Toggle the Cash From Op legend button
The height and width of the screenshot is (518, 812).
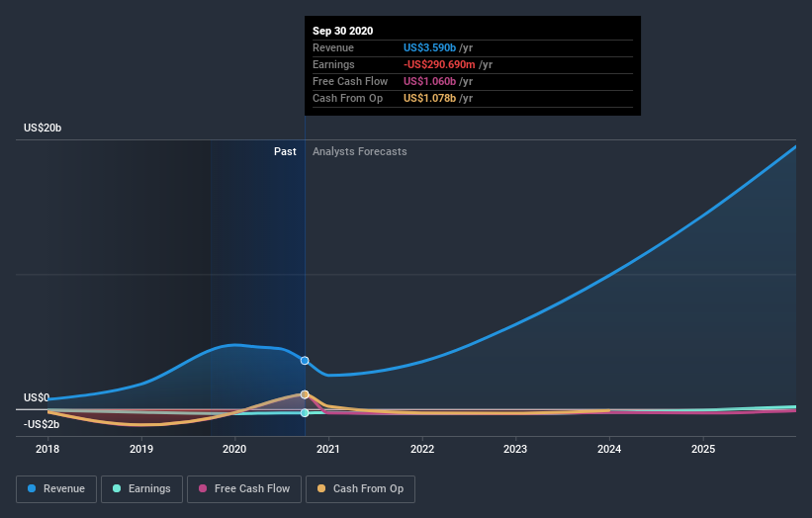click(360, 489)
